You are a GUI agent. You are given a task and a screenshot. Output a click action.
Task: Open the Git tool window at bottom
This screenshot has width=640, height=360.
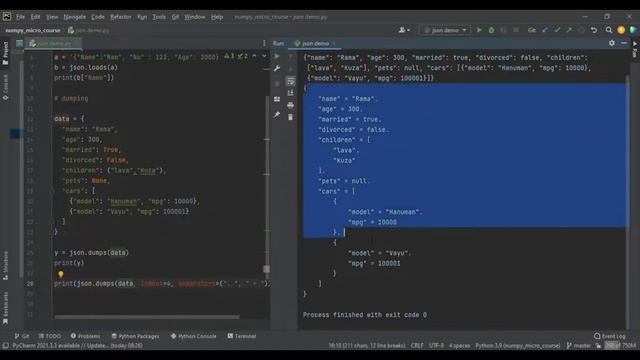(22, 336)
